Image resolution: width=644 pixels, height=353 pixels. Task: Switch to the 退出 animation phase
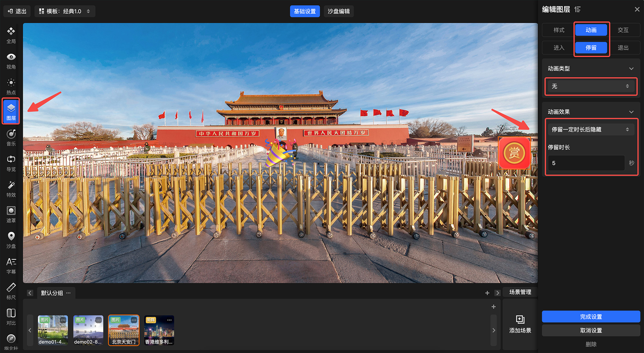[623, 48]
